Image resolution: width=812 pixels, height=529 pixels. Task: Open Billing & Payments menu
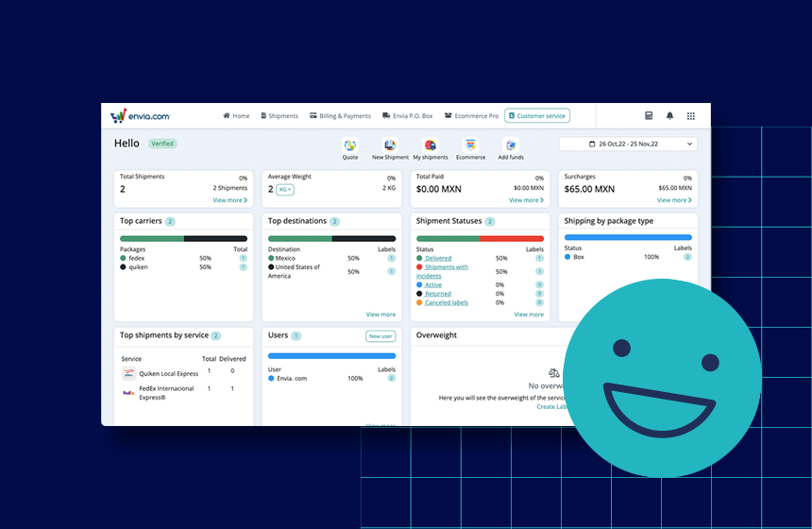pos(340,116)
